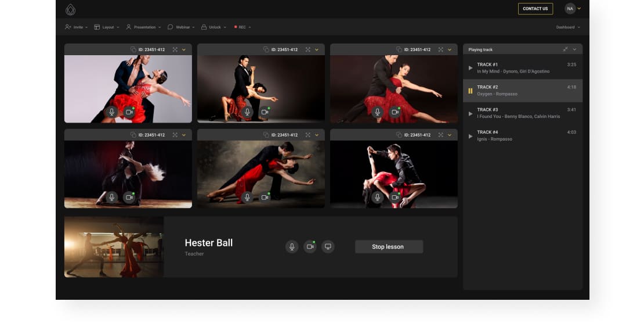The image size is (644, 330).
Task: Pause Track #2 Oxygen
Action: pyautogui.click(x=471, y=91)
